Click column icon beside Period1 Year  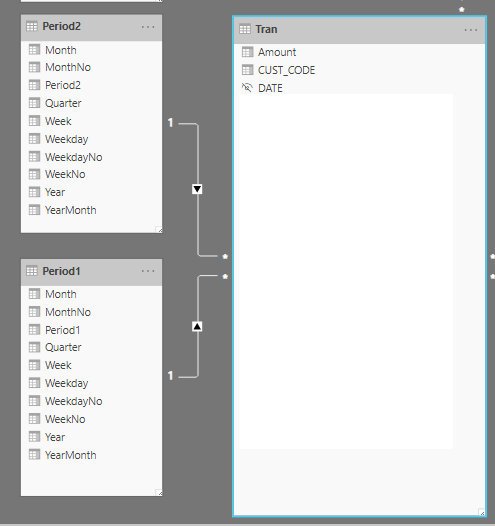34,437
